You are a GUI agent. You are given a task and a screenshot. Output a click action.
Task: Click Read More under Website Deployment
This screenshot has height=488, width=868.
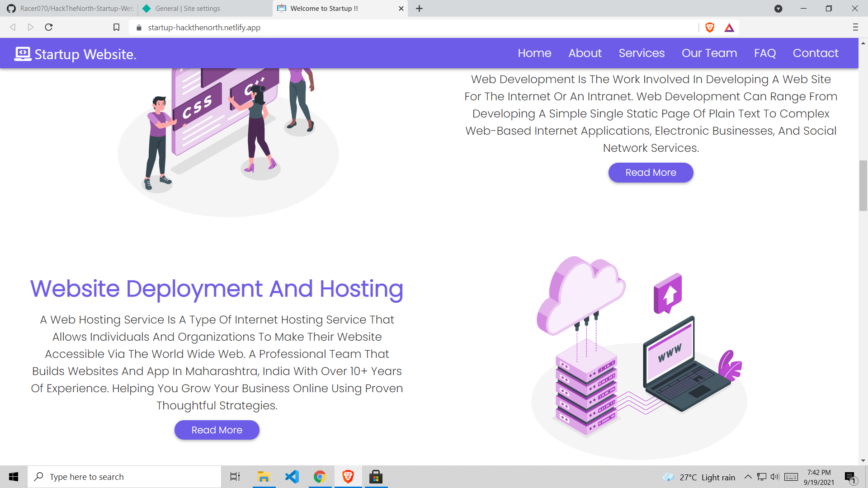[x=217, y=430]
